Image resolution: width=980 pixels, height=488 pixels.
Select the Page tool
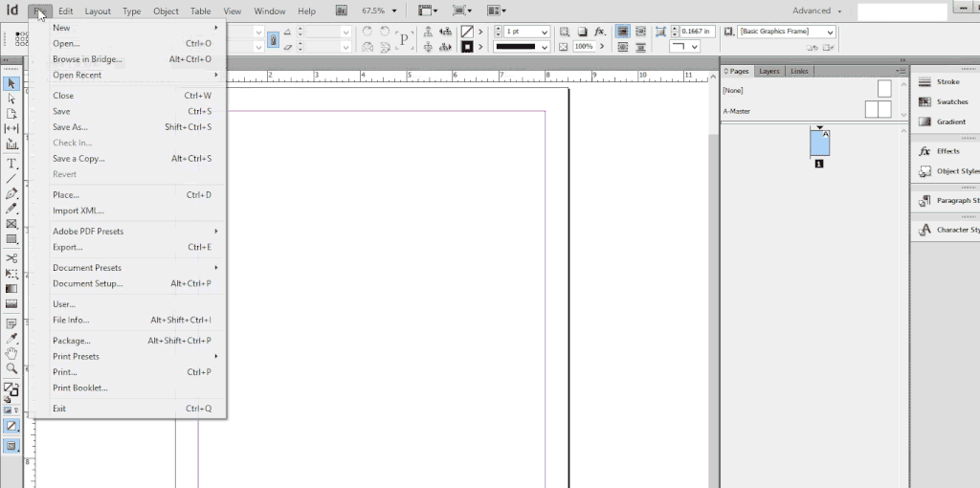[11, 114]
